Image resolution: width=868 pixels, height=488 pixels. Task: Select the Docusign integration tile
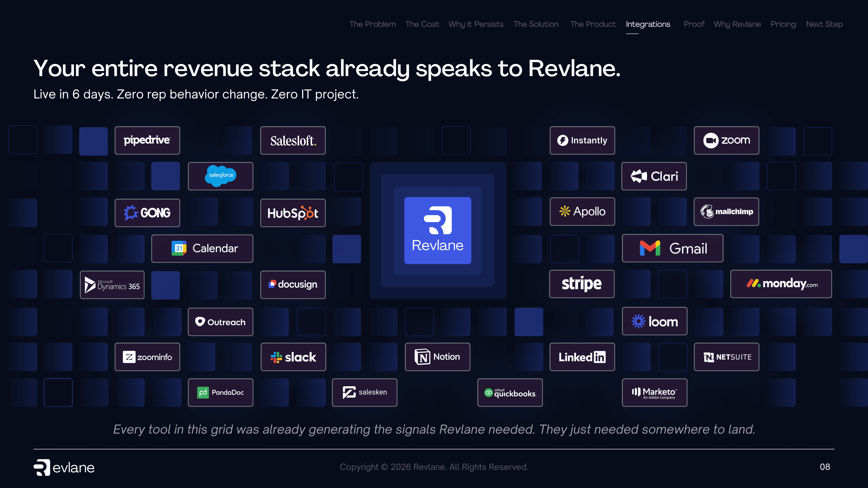293,285
